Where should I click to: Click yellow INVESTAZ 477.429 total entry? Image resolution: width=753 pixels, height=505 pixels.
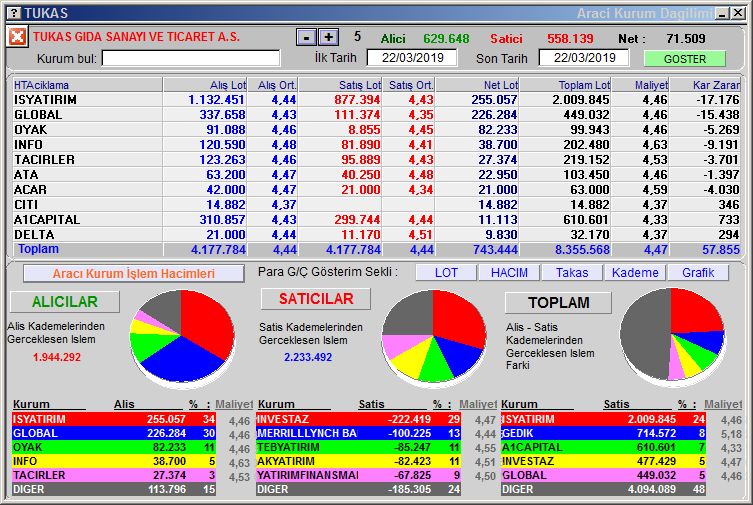point(603,461)
